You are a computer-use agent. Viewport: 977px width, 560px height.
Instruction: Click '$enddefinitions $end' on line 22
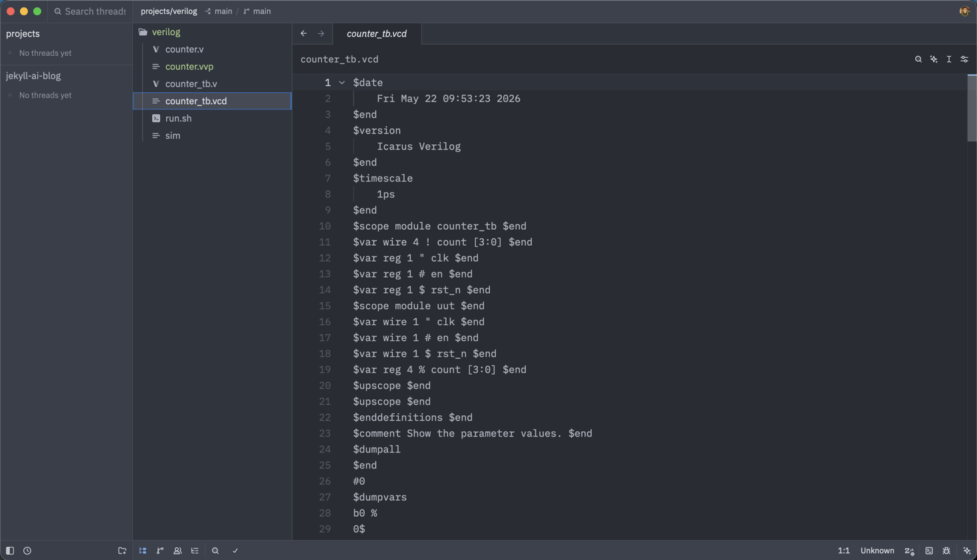coord(413,418)
